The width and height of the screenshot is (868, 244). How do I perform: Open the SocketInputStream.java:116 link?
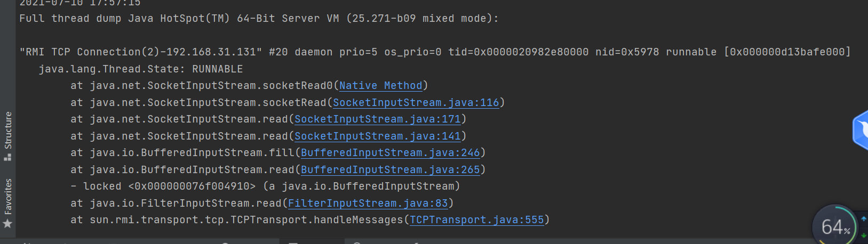click(x=416, y=103)
